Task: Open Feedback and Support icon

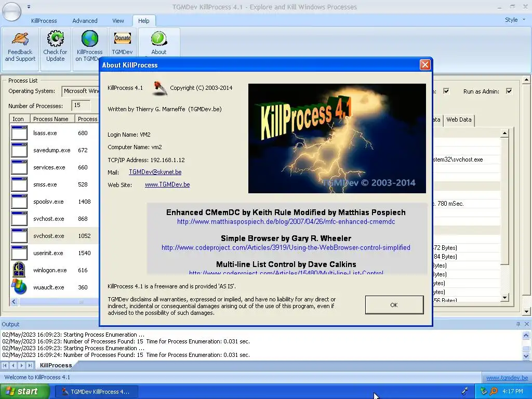Action: coord(20,38)
